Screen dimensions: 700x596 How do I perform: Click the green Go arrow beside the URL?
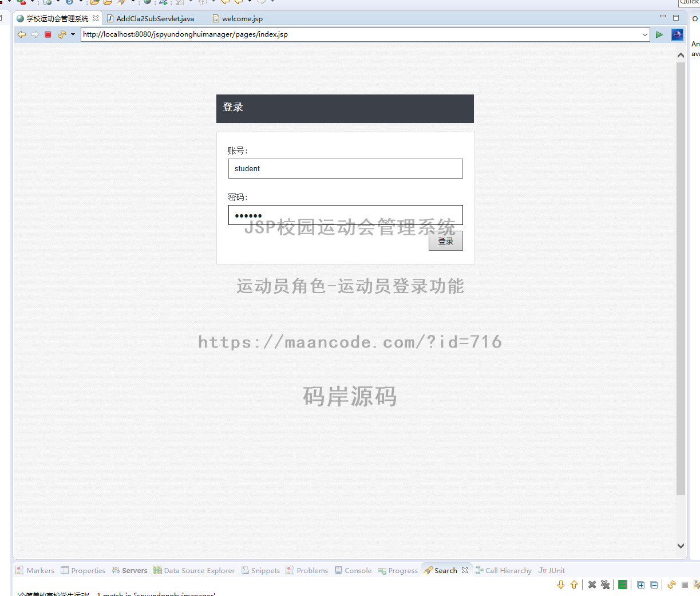tap(659, 34)
